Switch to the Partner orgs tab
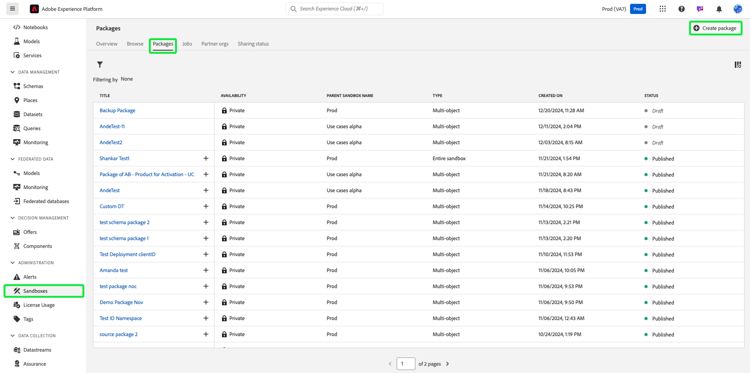Viewport: 750px width, 373px height. [215, 44]
